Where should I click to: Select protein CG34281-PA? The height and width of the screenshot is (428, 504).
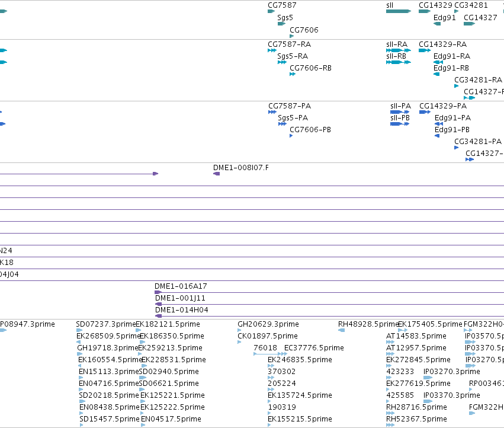477,142
